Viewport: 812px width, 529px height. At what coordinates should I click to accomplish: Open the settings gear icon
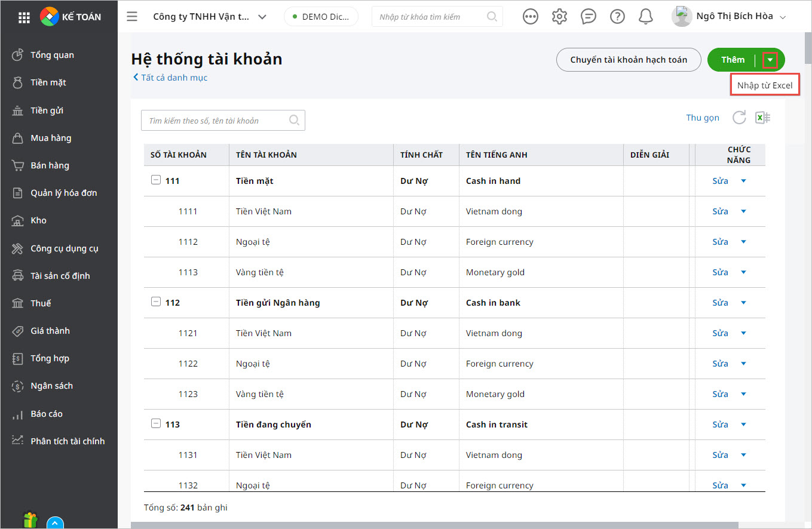[x=559, y=17]
